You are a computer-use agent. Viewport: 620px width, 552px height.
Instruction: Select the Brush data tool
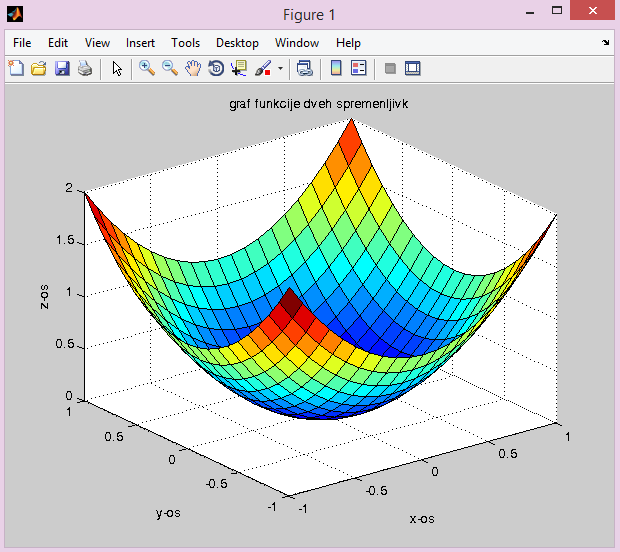[263, 69]
